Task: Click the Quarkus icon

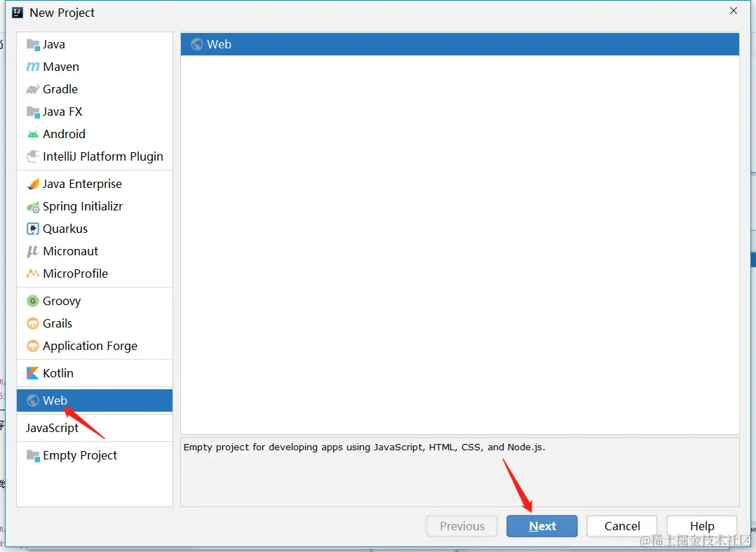Action: point(33,229)
